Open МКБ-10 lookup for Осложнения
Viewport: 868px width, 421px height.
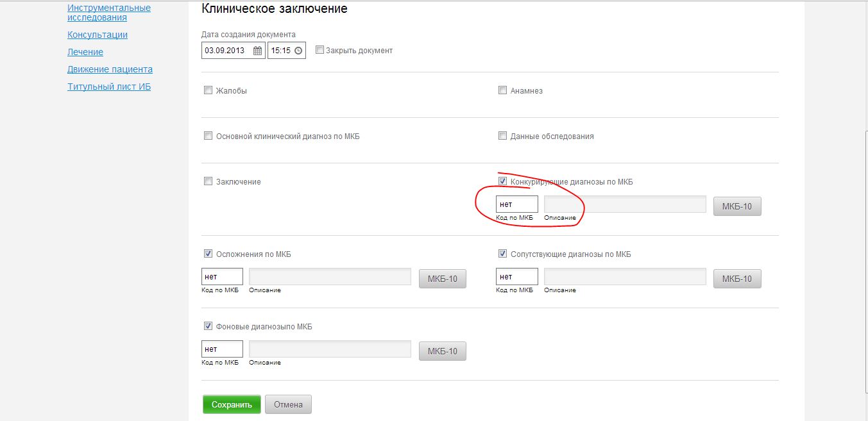point(442,279)
